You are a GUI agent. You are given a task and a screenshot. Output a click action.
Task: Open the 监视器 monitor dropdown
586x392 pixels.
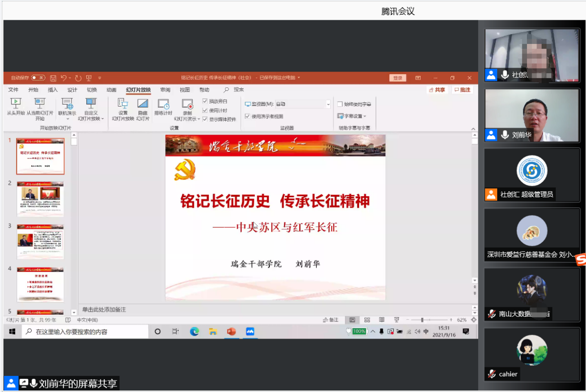click(x=328, y=104)
